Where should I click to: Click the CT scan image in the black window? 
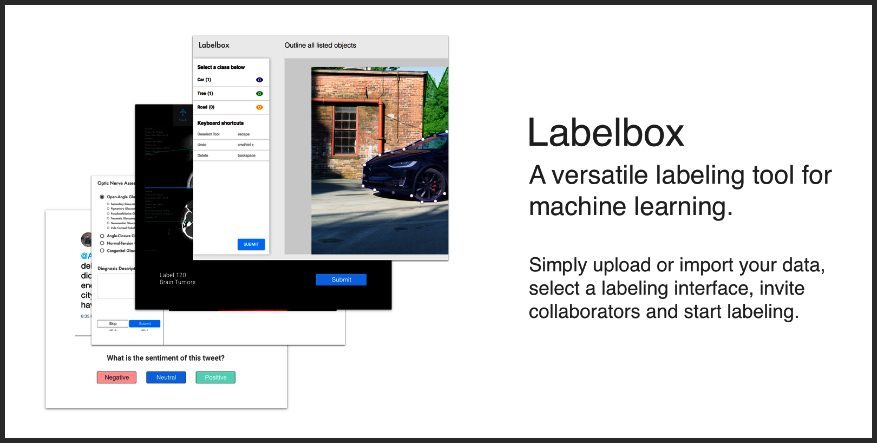click(187, 221)
